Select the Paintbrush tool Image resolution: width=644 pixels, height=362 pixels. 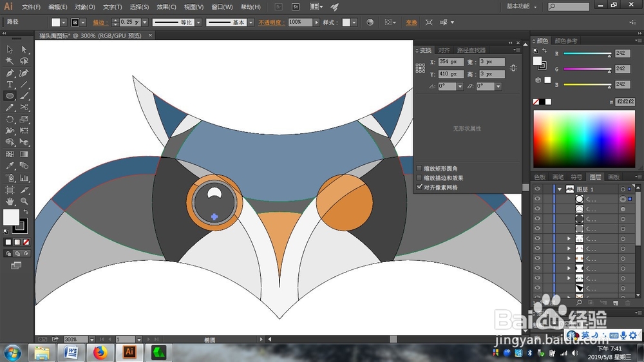click(x=24, y=96)
